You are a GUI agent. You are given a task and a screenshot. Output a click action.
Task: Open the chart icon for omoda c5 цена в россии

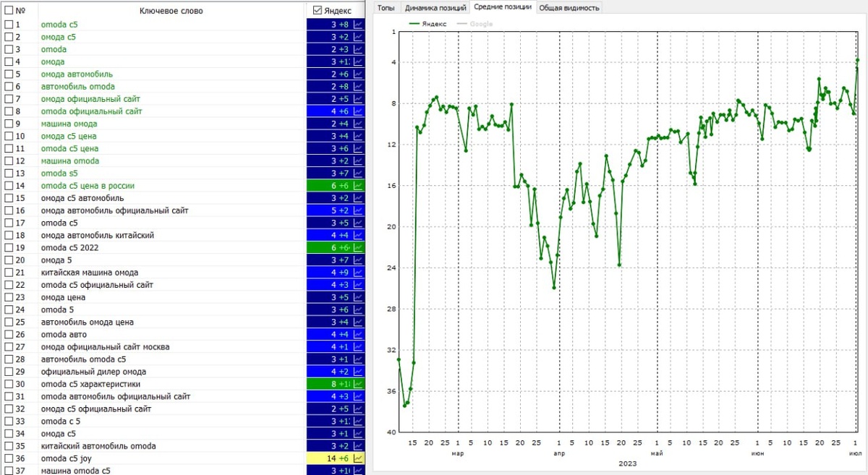[x=358, y=186]
